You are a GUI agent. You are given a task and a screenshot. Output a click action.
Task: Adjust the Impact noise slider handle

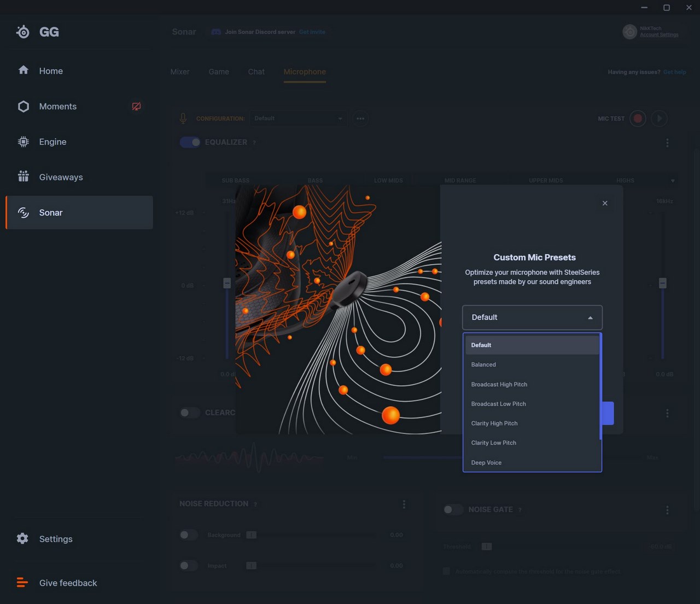(251, 565)
